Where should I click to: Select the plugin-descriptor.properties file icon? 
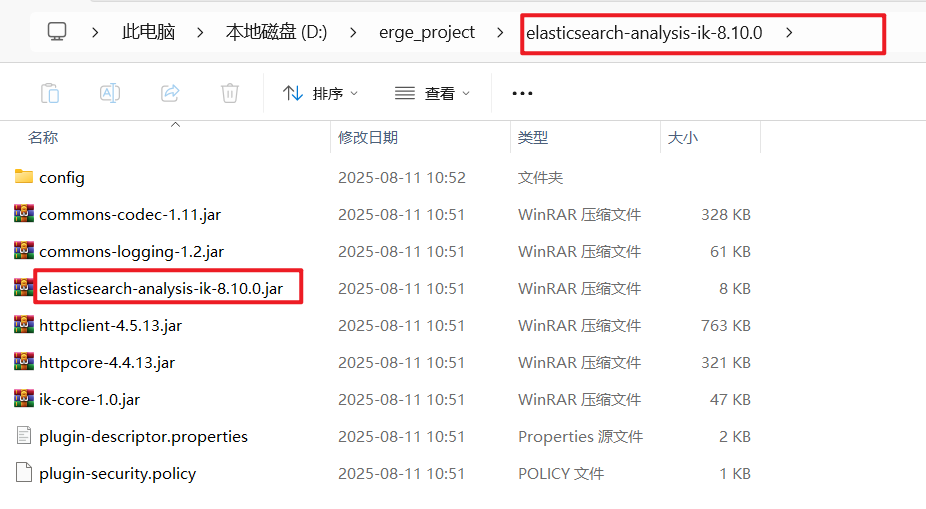click(x=24, y=436)
